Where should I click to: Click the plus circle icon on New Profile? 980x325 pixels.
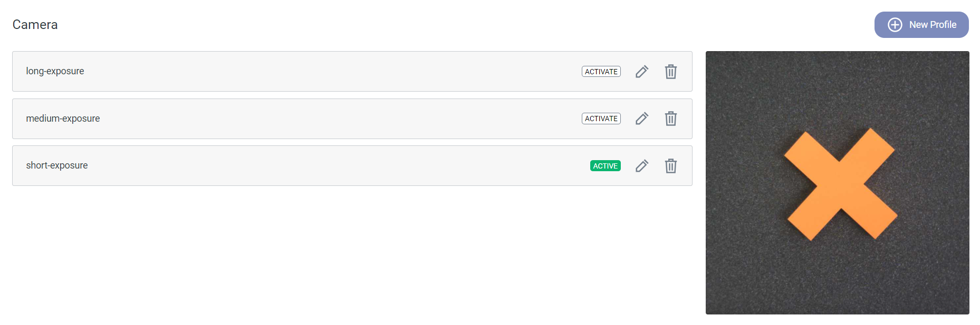895,25
